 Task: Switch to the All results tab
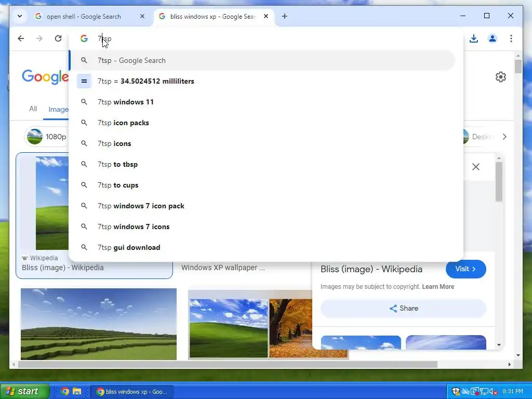point(33,109)
